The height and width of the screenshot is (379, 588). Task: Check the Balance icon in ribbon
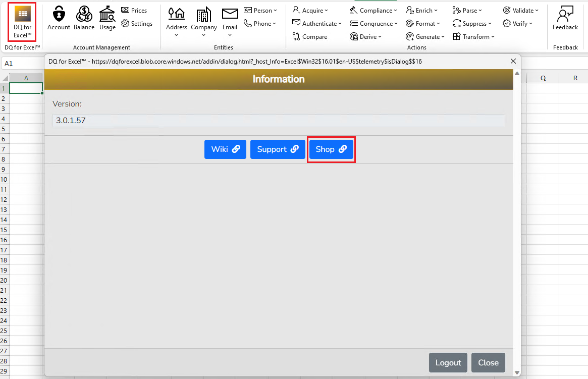point(84,18)
